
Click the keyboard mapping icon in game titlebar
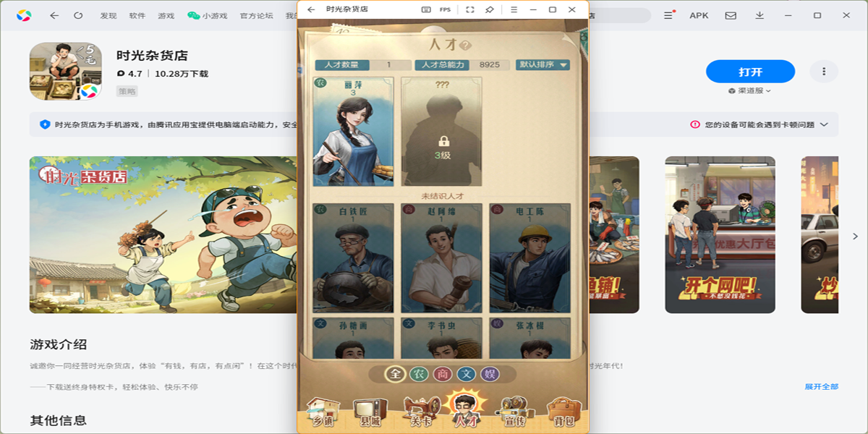coord(426,9)
